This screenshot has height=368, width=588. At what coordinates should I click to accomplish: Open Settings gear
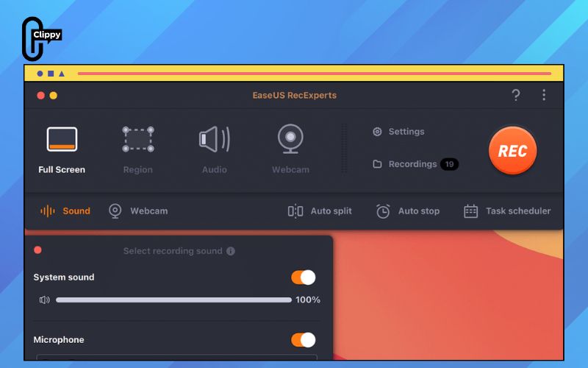[377, 132]
